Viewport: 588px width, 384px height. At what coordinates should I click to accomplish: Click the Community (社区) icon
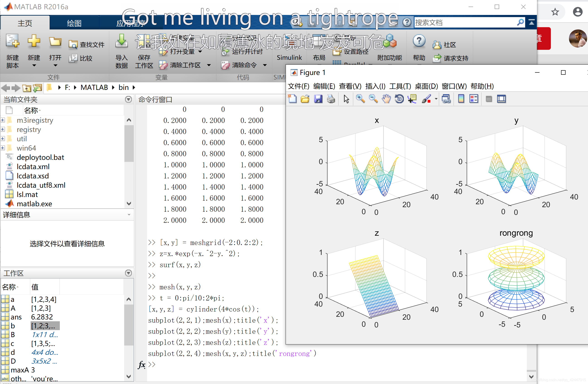[x=437, y=45]
